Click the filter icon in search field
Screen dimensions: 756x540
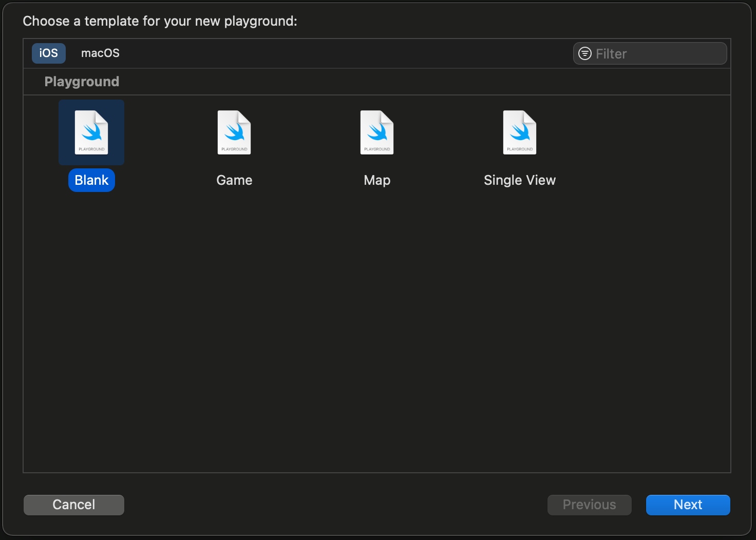pos(585,53)
